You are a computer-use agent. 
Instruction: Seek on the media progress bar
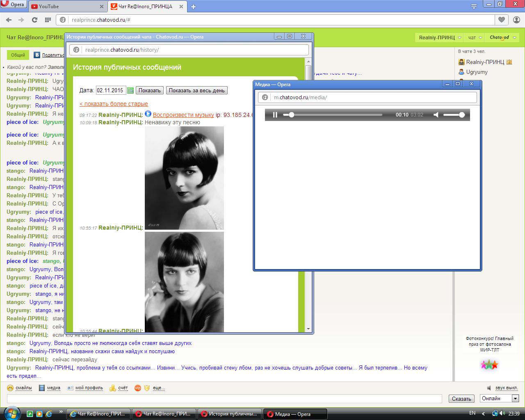tap(333, 115)
